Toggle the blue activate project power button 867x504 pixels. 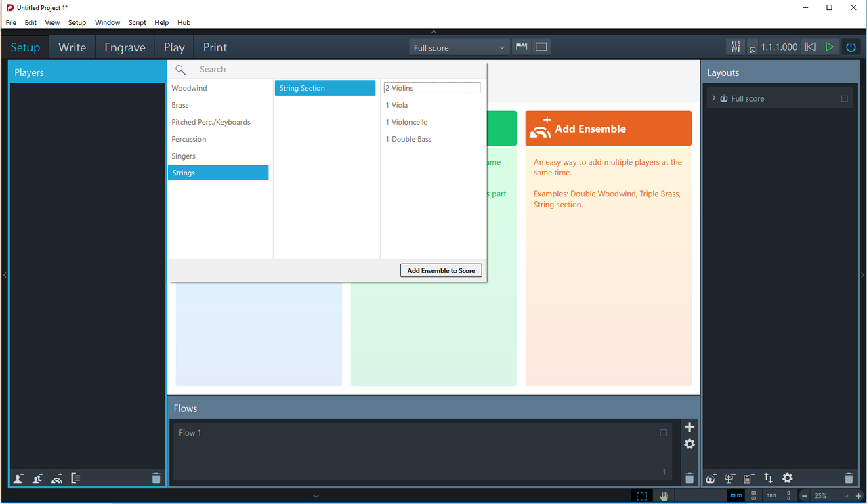tap(851, 47)
